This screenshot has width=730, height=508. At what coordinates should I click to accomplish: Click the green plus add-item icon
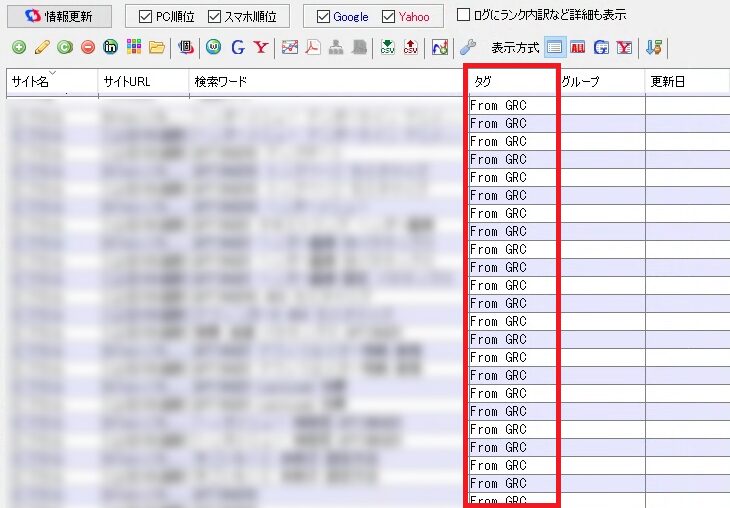19,47
